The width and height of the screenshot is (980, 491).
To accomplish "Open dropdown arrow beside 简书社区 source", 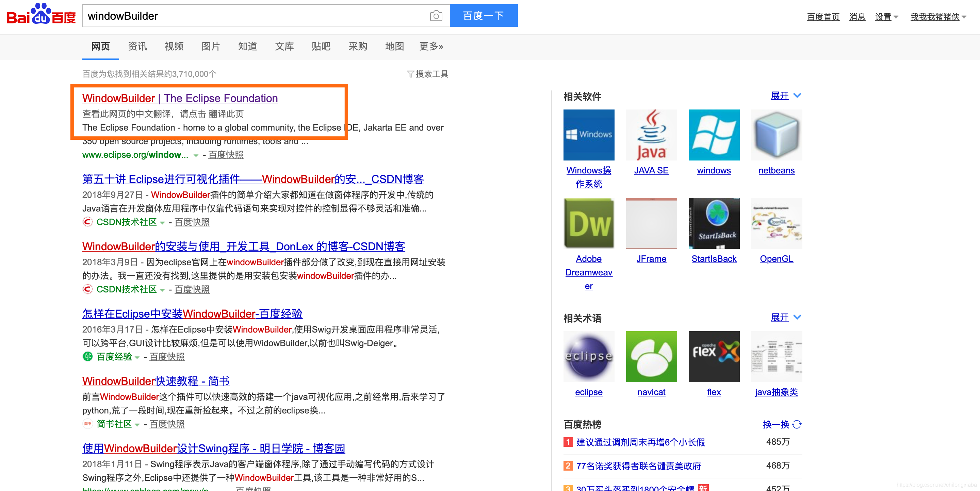I will [137, 424].
